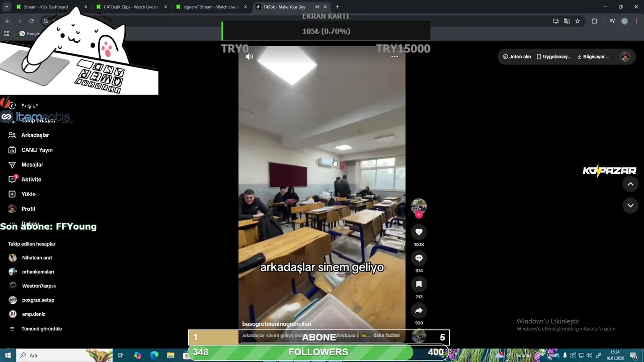
Task: Click the Arkadaşlar people icon
Action: tap(12, 135)
